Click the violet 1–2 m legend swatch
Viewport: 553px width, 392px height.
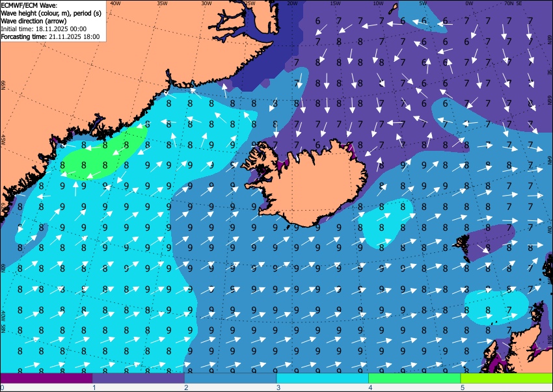138,378
